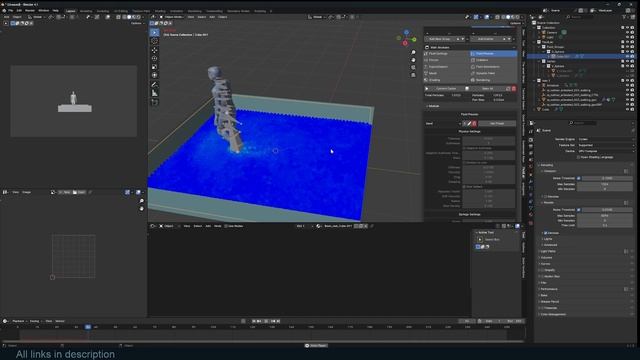The height and width of the screenshot is (360, 640).
Task: Click zoom magnifier in image editor
Action: pyautogui.click(x=141, y=201)
